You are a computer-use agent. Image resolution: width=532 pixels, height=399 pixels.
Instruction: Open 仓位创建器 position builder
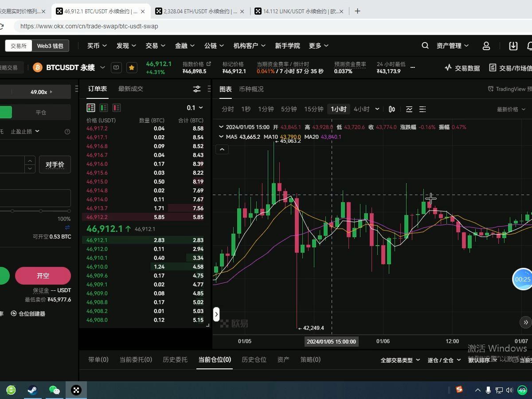click(x=28, y=313)
